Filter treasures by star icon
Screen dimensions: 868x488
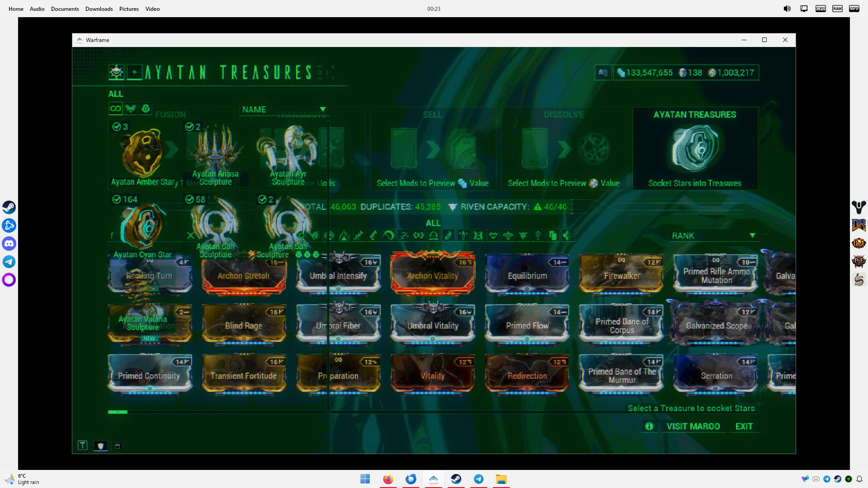[x=146, y=108]
